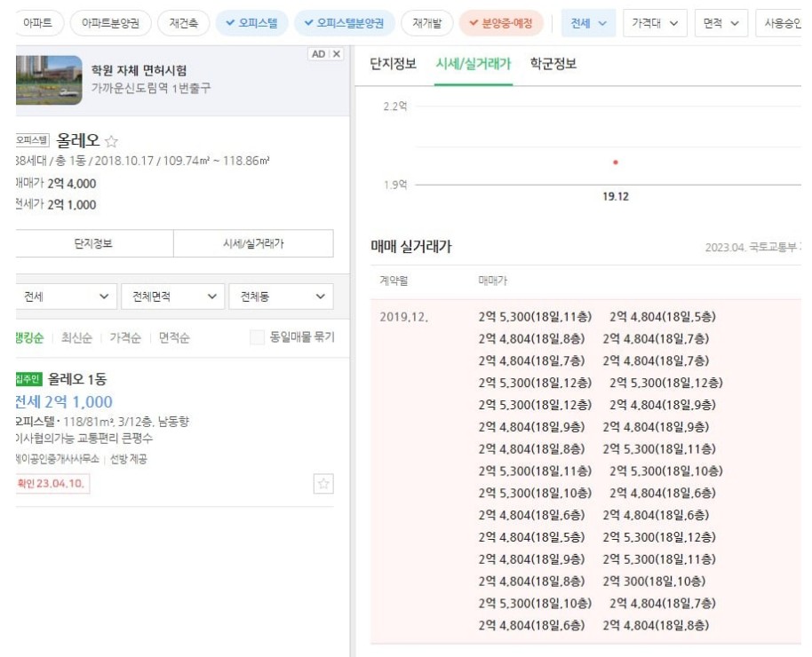Click the 시세/실거래가 button under complex summary
Image resolution: width=812 pixels, height=657 pixels.
[253, 243]
